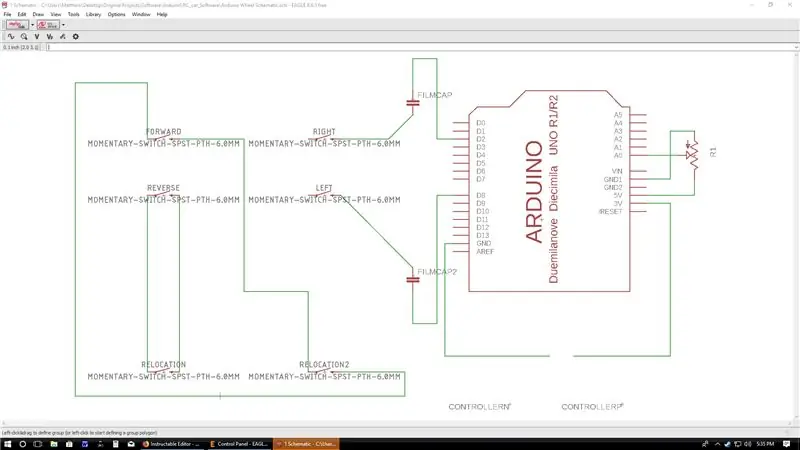Select the REVERSE switch symbol
The height and width of the screenshot is (450, 800).
(163, 195)
